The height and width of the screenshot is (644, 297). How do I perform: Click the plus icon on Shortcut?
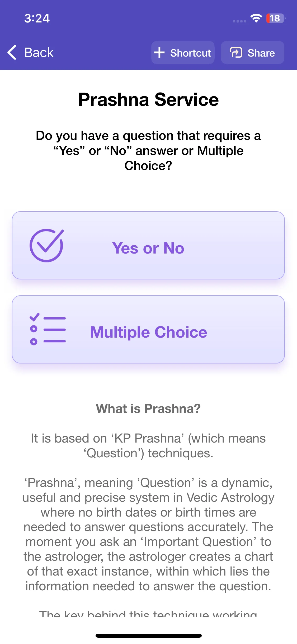click(159, 53)
